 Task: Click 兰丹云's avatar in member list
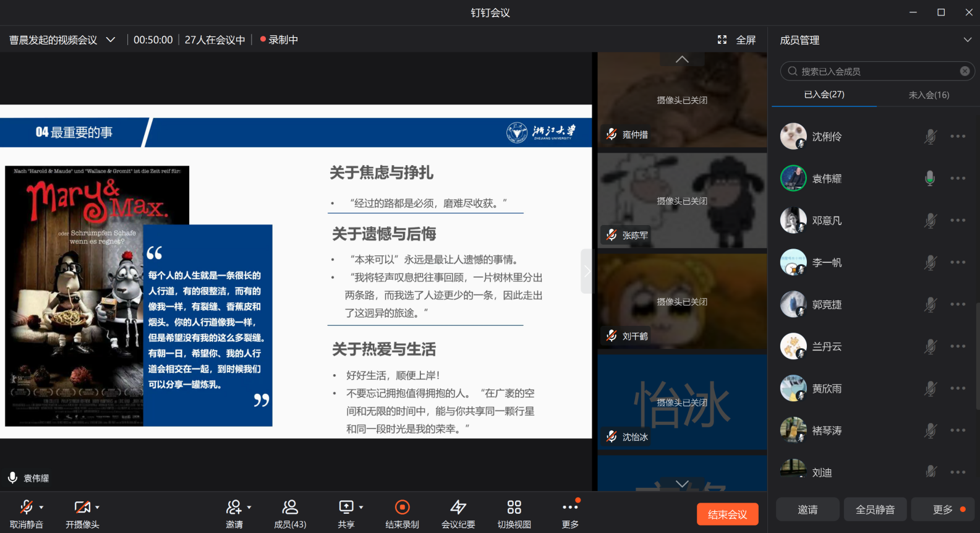pyautogui.click(x=793, y=346)
